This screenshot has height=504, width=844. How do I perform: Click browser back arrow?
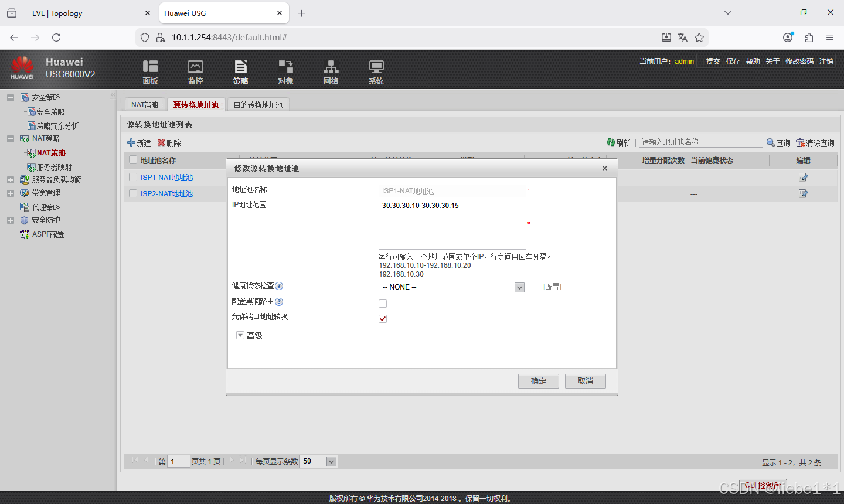[14, 38]
